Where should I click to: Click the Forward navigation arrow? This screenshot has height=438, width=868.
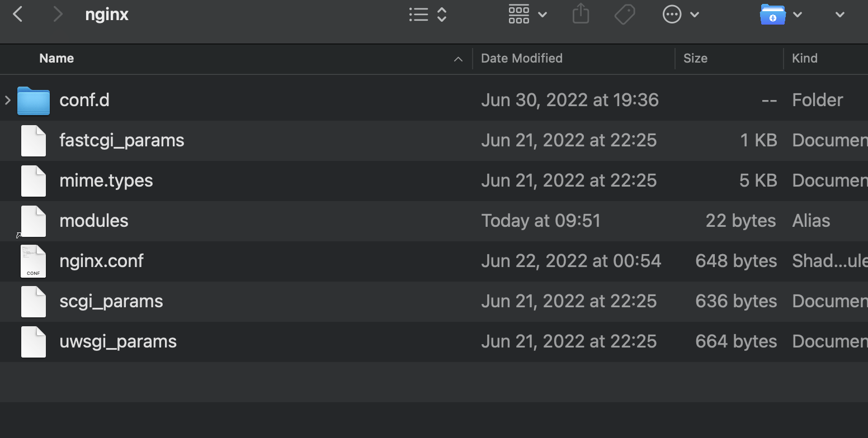(57, 15)
